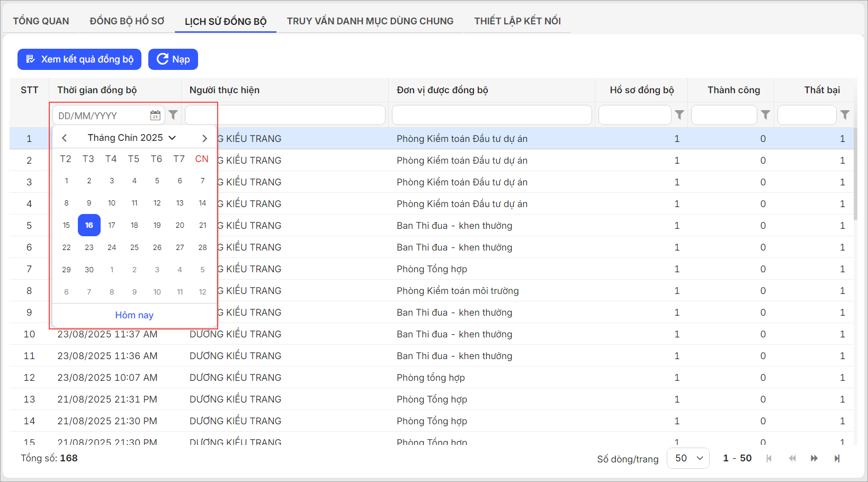Click Xem kết quả đồng bộ button
868x482 pixels.
(x=79, y=59)
